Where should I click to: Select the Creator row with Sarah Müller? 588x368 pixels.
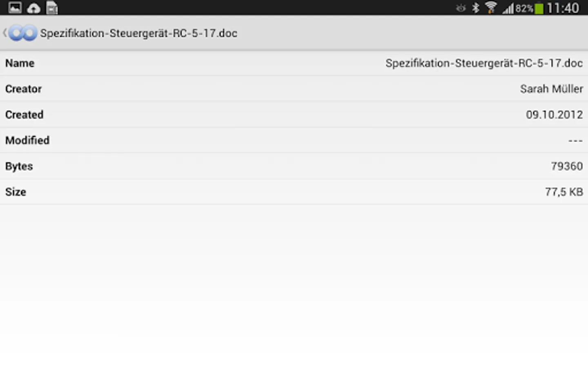[x=294, y=89]
